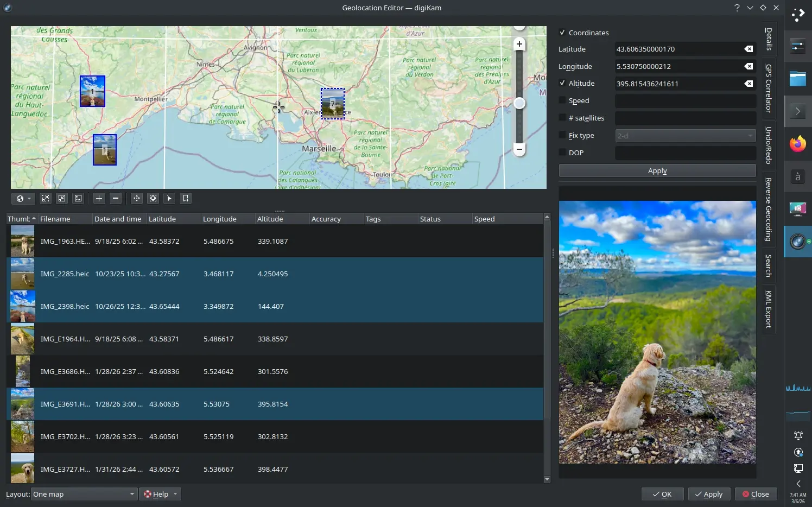Switch to mouse-select mode on the map toolbar
Image resolution: width=812 pixels, height=507 pixels.
(x=169, y=198)
